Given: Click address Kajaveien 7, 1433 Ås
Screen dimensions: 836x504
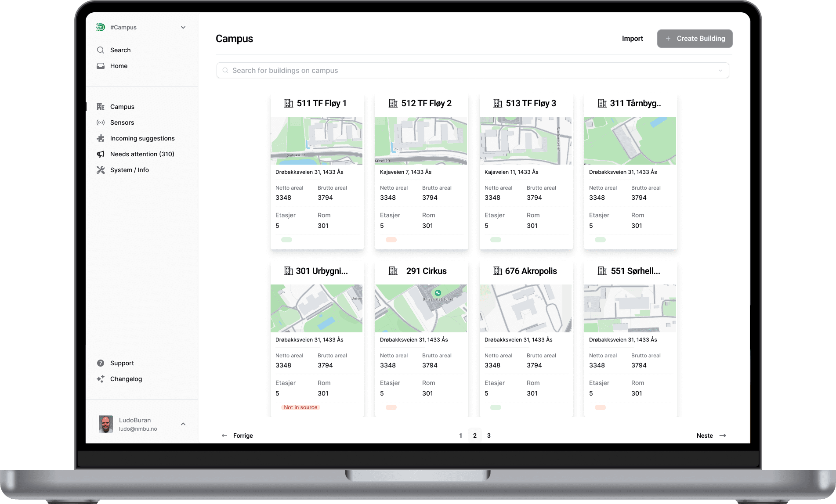Looking at the screenshot, I should pos(406,172).
